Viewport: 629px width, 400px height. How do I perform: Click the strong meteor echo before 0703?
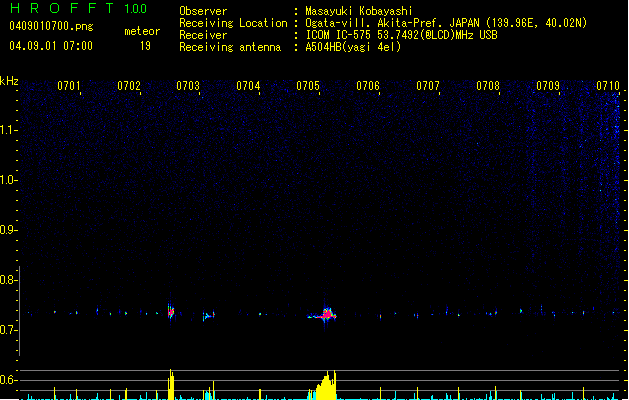171,311
